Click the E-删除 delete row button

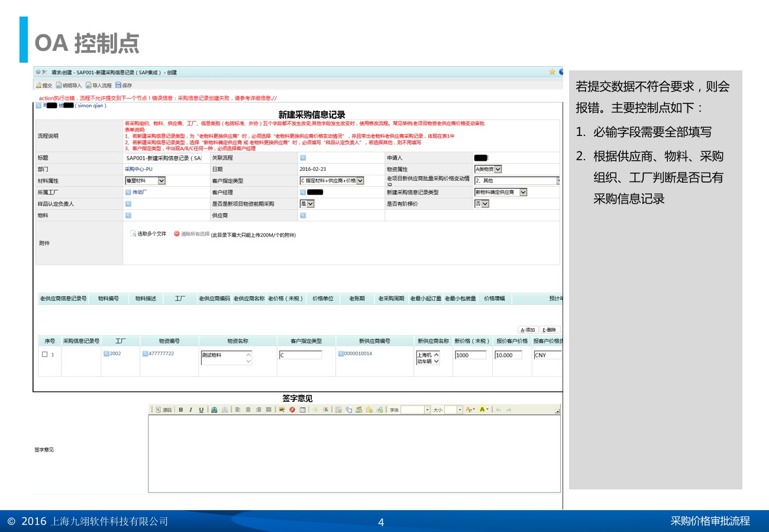[549, 330]
